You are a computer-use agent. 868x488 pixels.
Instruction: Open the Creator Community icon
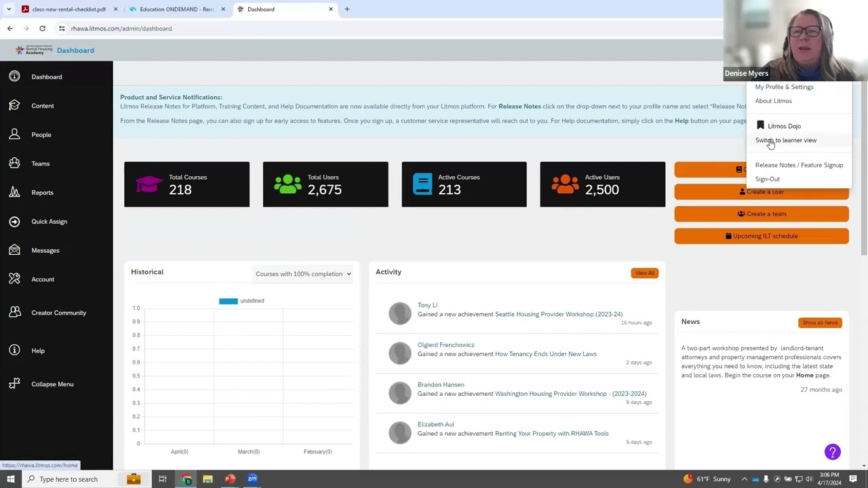pyautogui.click(x=14, y=312)
